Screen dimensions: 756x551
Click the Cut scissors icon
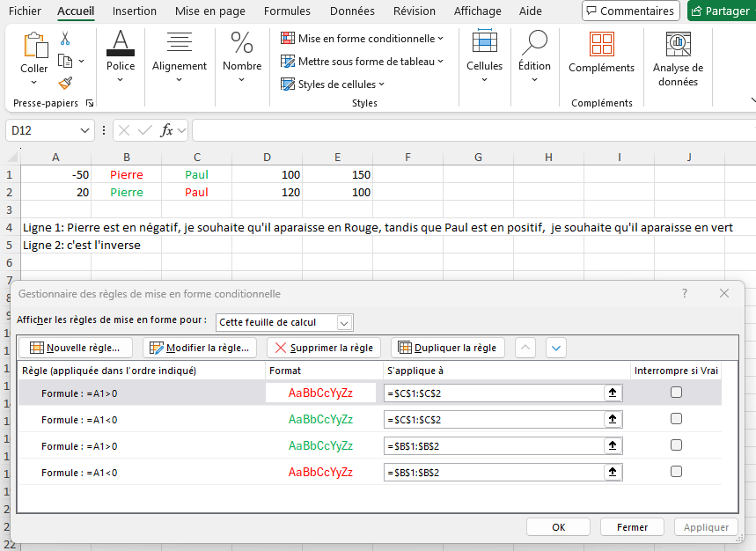tap(65, 39)
